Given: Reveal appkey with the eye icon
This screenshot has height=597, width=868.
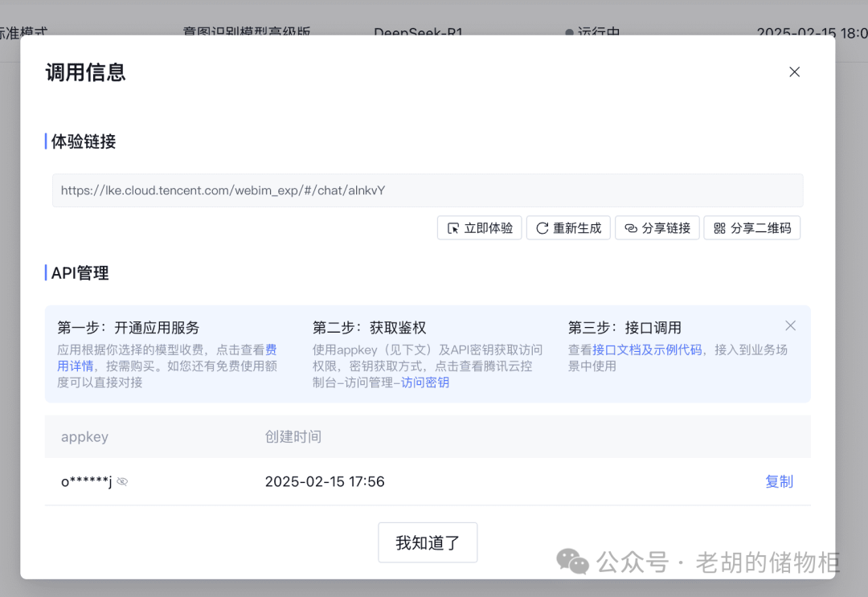Looking at the screenshot, I should pyautogui.click(x=122, y=482).
